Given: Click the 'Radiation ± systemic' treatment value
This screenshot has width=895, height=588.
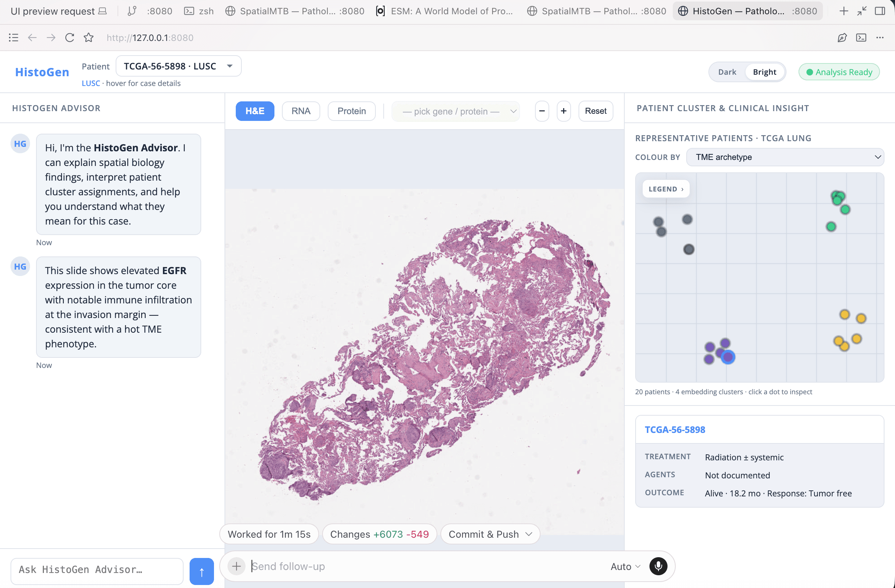Looking at the screenshot, I should 744,457.
